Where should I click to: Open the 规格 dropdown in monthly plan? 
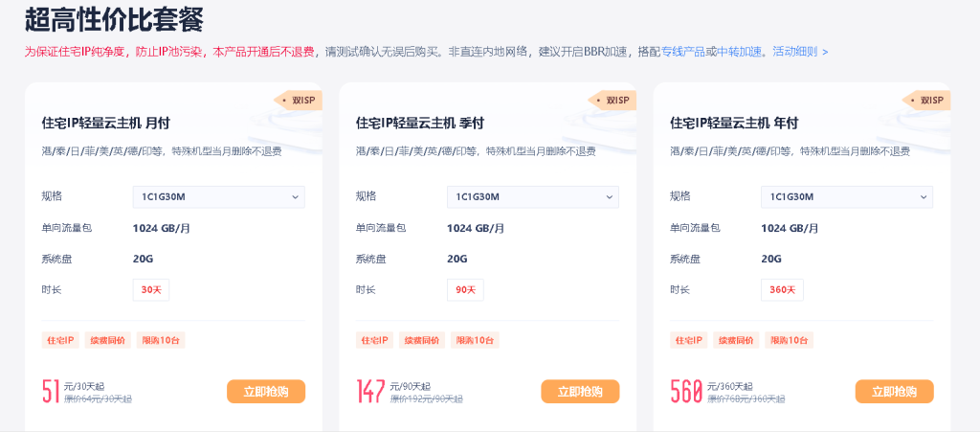click(x=218, y=197)
